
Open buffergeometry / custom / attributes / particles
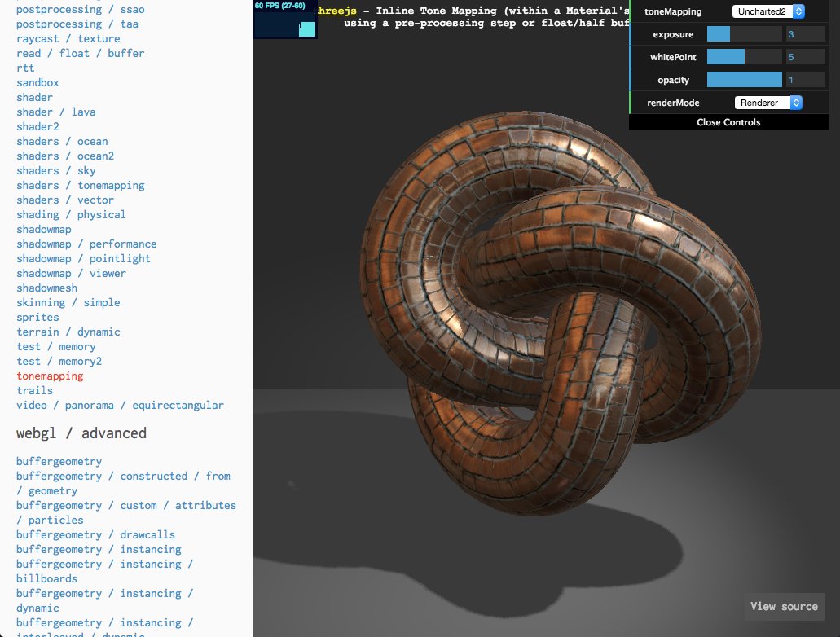(126, 512)
